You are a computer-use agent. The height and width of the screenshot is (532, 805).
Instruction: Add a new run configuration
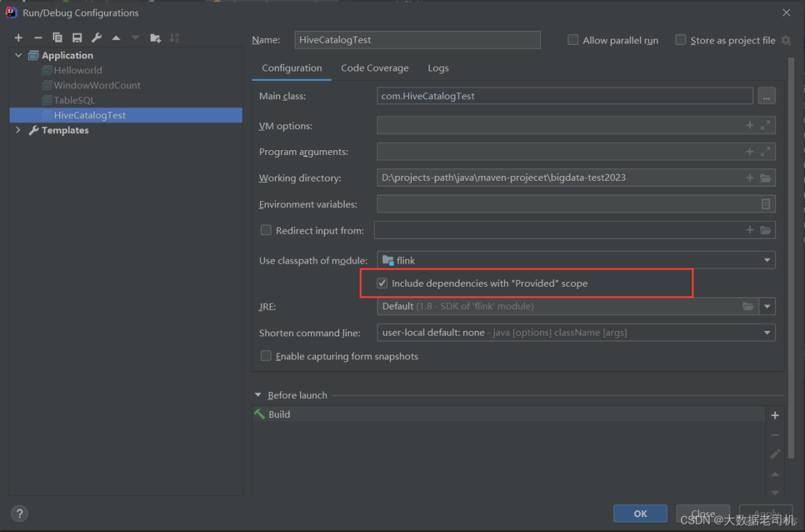tap(18, 37)
